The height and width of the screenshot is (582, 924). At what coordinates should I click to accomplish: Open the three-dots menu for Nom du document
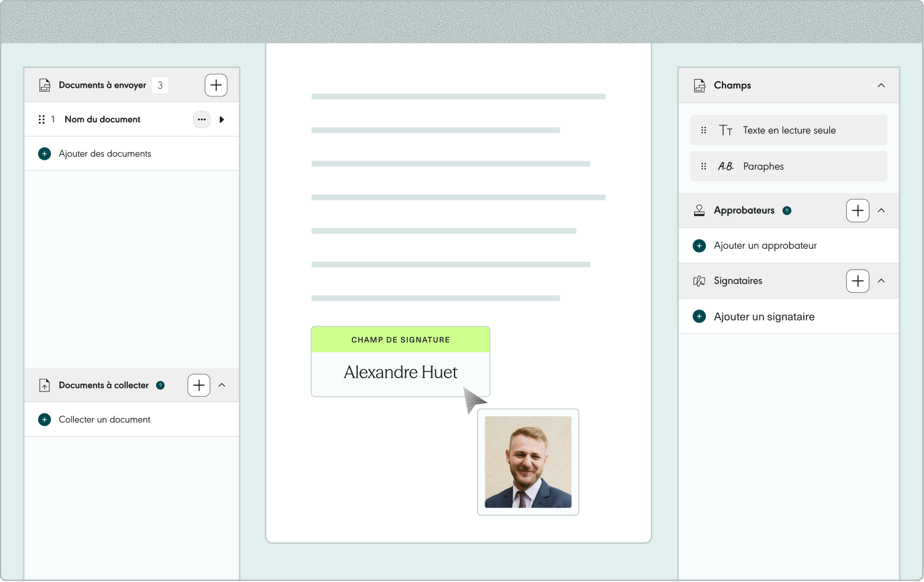point(202,120)
